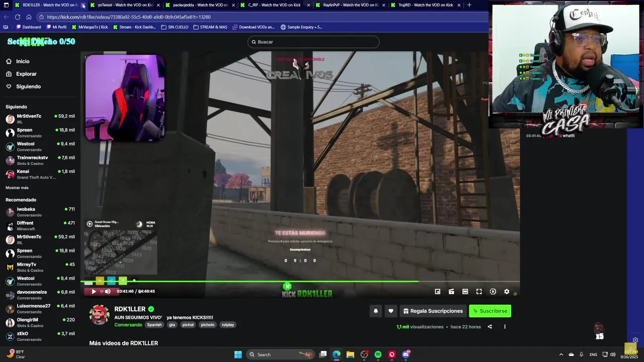Toggle fullscreen in video player
Image resolution: width=644 pixels, height=362 pixels.
tap(479, 292)
